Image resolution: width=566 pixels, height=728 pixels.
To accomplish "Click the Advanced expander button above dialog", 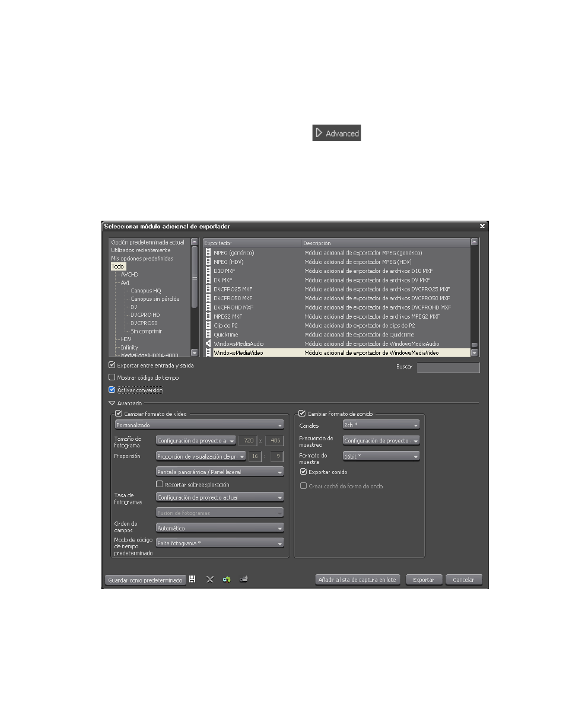I will pos(337,133).
